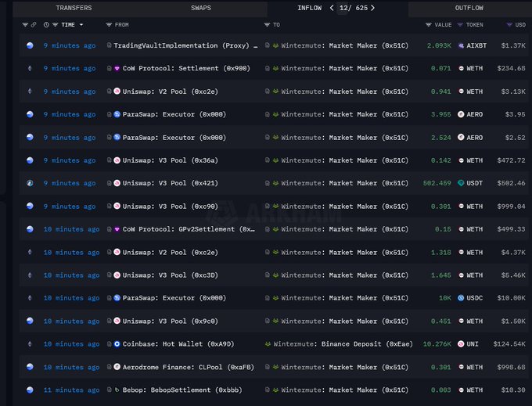Open the FROM column filter
532x406 pixels.
109,25
